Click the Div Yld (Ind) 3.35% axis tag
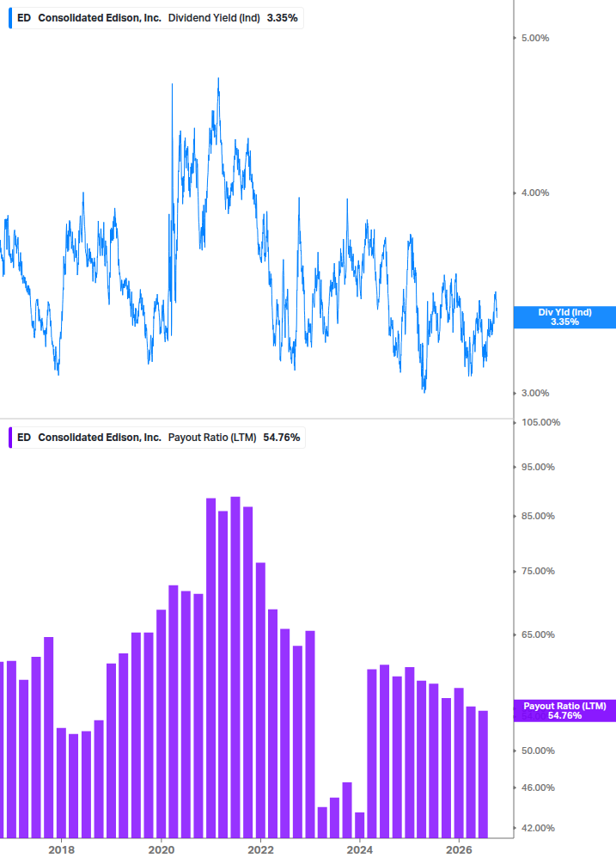 (x=564, y=317)
